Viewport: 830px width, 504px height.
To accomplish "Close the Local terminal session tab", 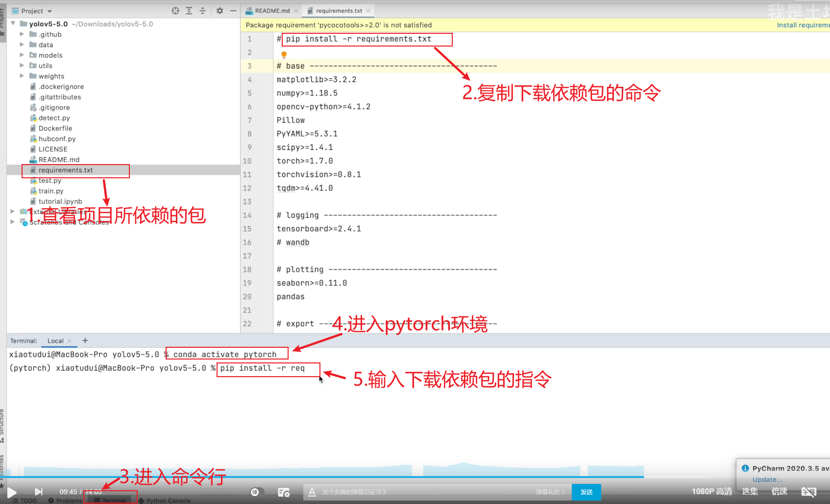I will pyautogui.click(x=70, y=341).
